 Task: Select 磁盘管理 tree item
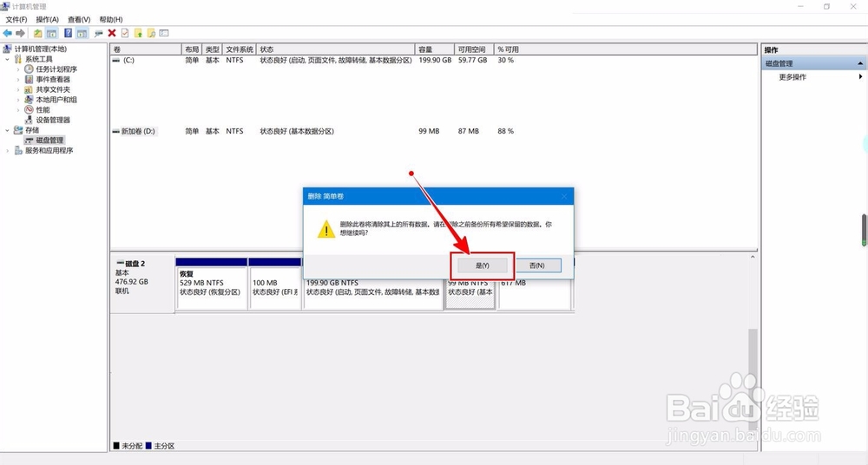click(49, 140)
